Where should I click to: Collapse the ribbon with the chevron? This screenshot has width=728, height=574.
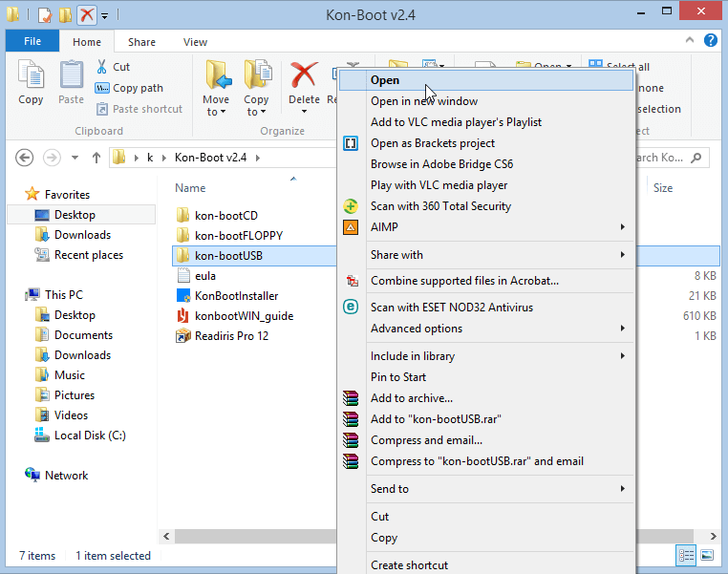pos(690,40)
